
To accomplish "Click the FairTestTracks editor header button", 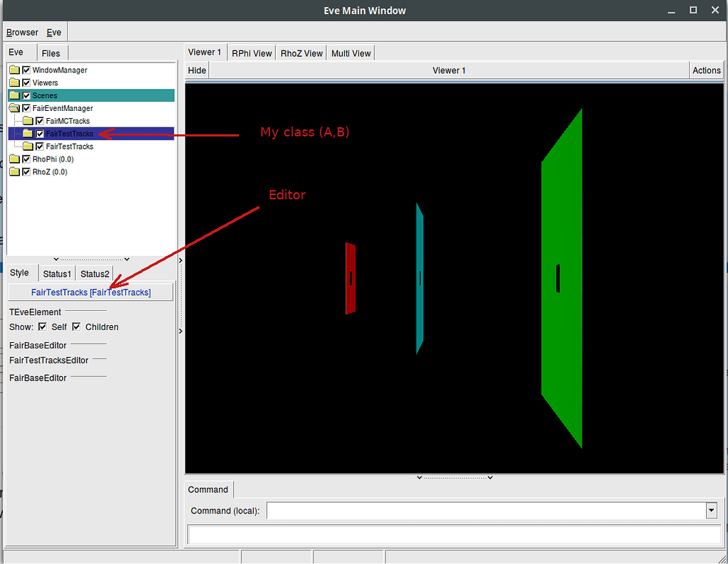I will point(90,292).
